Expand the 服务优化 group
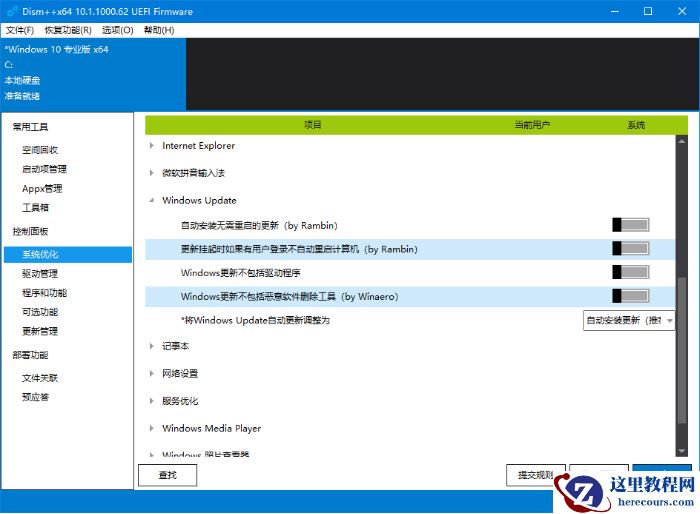The image size is (700, 514). [152, 401]
